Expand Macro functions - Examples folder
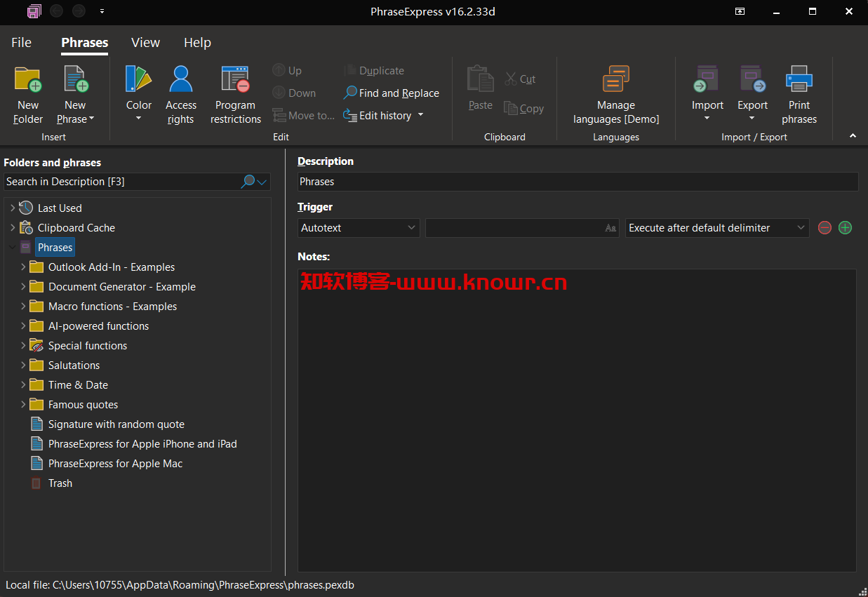Image resolution: width=868 pixels, height=597 pixels. pyautogui.click(x=23, y=307)
